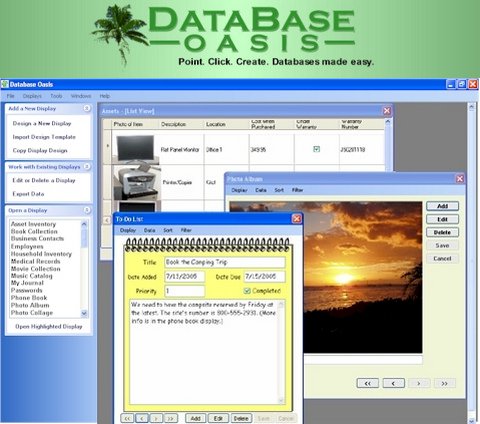Open the File menu
480x424 pixels.
coord(11,96)
